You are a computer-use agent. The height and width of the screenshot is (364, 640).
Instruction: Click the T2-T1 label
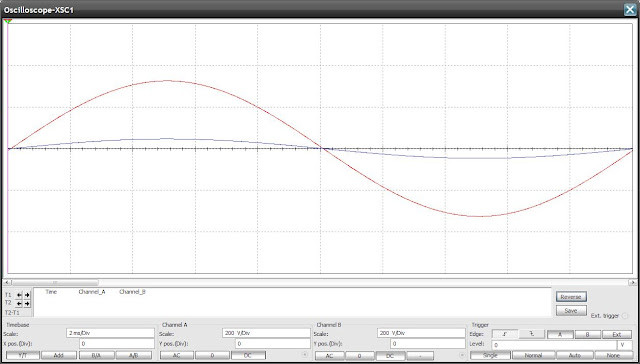[x=12, y=312]
